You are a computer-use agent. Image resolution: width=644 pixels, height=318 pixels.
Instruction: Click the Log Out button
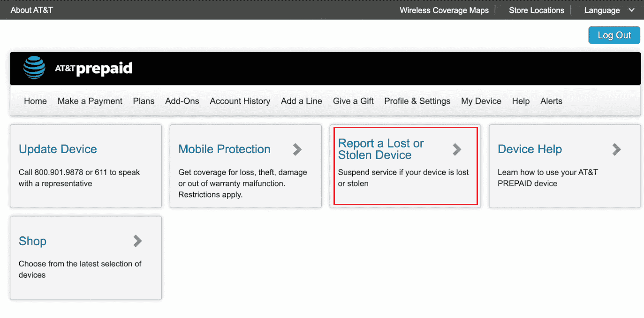coord(614,35)
